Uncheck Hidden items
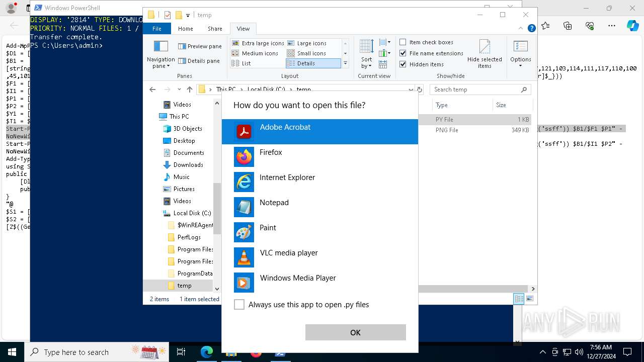644x362 pixels. pyautogui.click(x=403, y=64)
